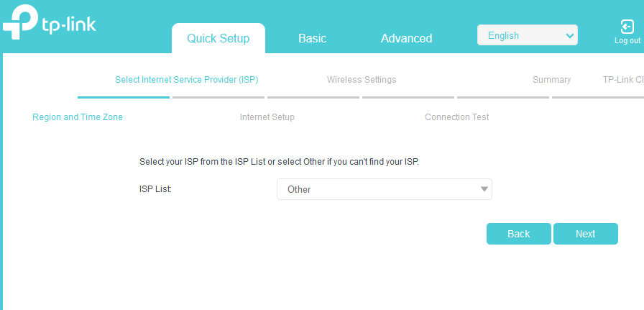Viewport: 644px width, 310px height.
Task: Click the Log out text label
Action: click(x=627, y=41)
